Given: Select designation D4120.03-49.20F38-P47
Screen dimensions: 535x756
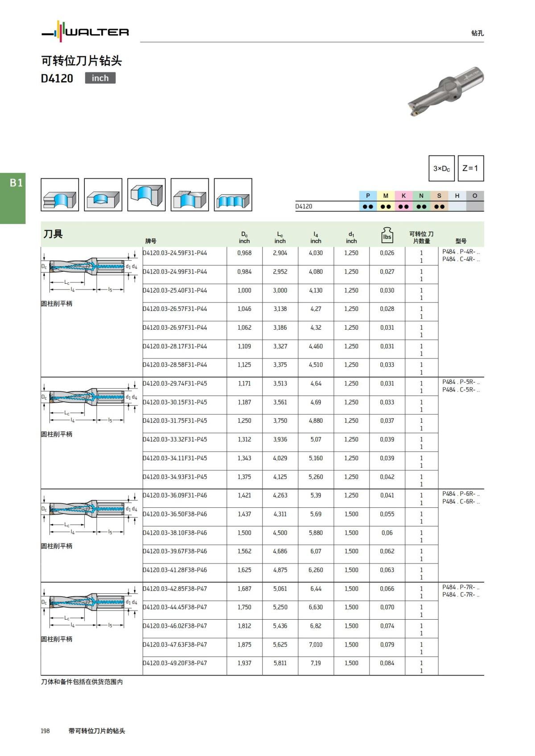Looking at the screenshot, I should coord(175,663).
